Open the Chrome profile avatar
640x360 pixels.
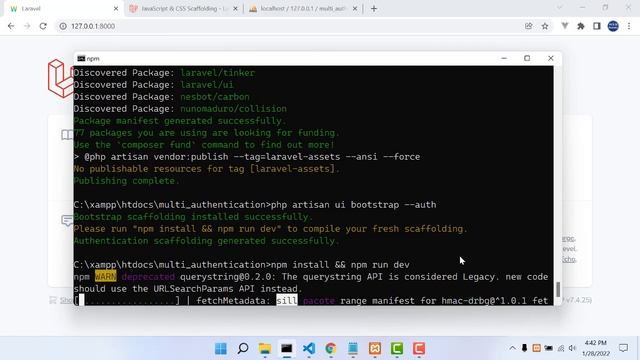(613, 26)
